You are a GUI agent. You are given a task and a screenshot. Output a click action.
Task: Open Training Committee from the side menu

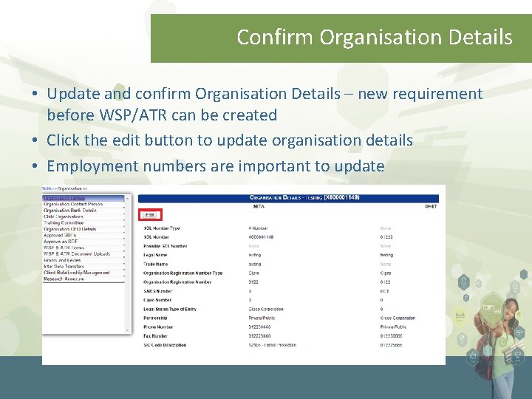pos(64,223)
